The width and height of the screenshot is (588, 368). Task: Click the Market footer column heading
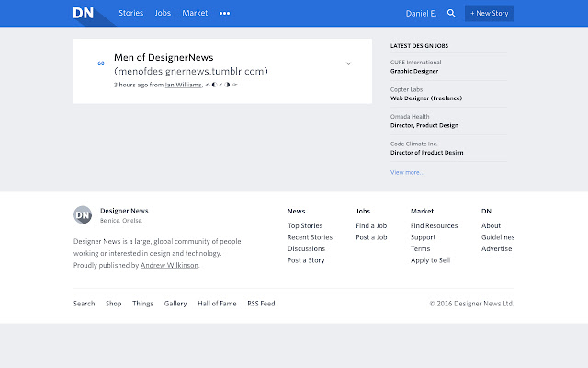click(422, 211)
